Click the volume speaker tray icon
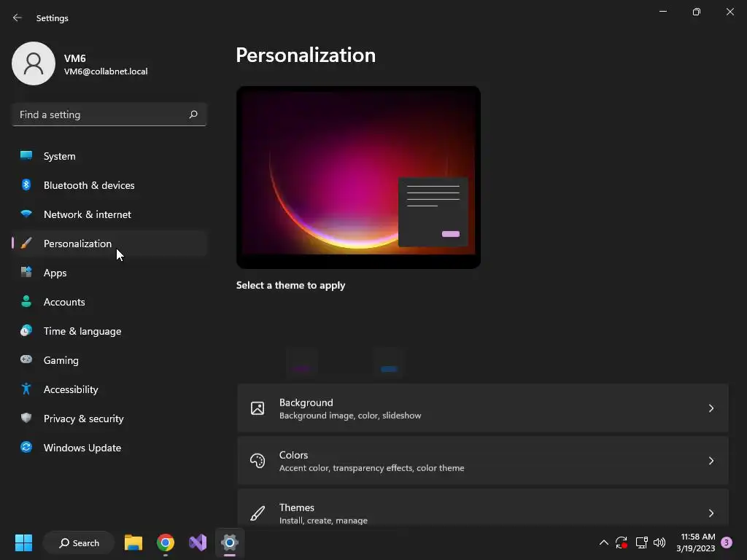Screen dimensions: 747x560 (x=659, y=542)
